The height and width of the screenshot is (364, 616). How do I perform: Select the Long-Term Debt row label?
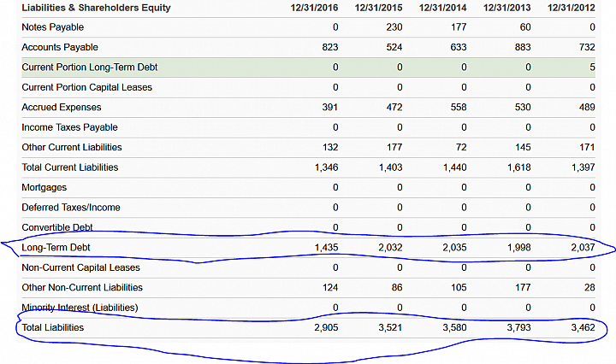pyautogui.click(x=56, y=248)
